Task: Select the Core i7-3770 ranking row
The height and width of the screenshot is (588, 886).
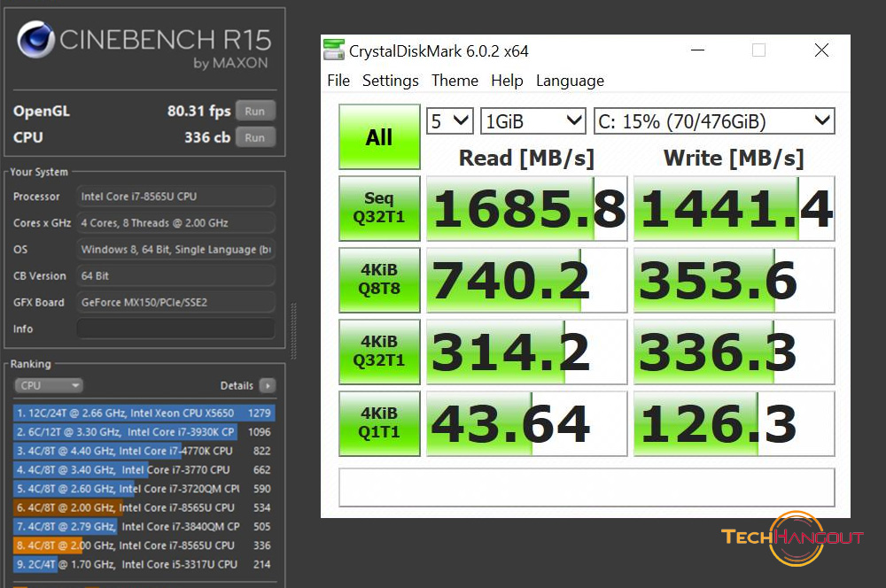Action: (144, 470)
